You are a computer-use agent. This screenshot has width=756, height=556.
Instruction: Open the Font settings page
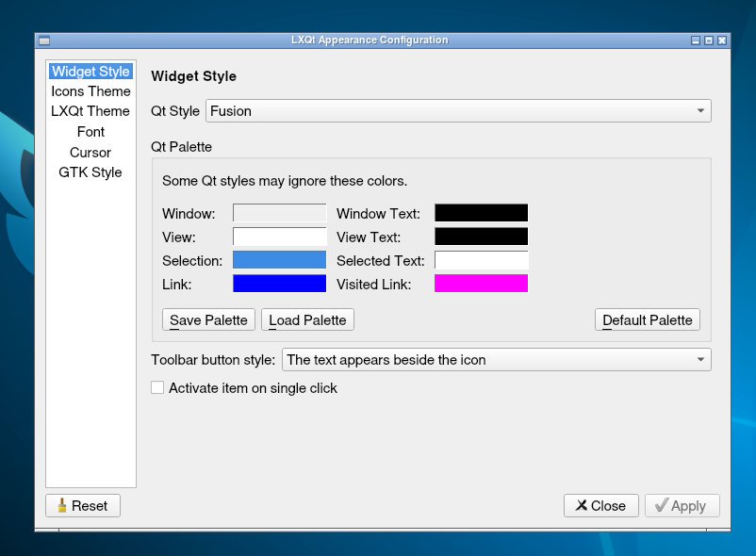pos(90,132)
